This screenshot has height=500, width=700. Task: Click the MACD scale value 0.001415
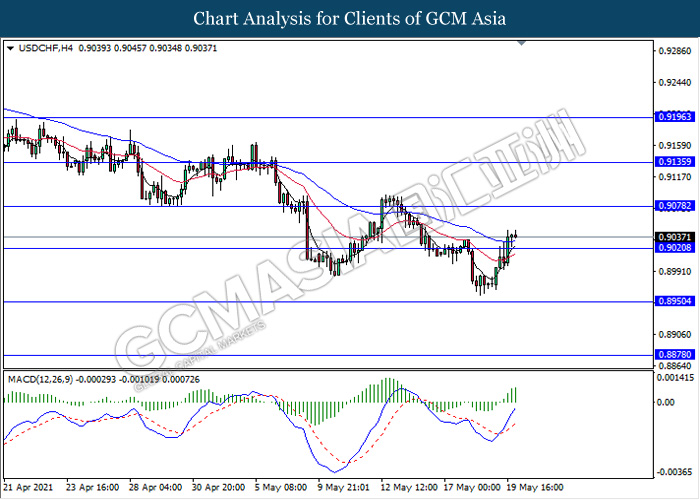[675, 378]
